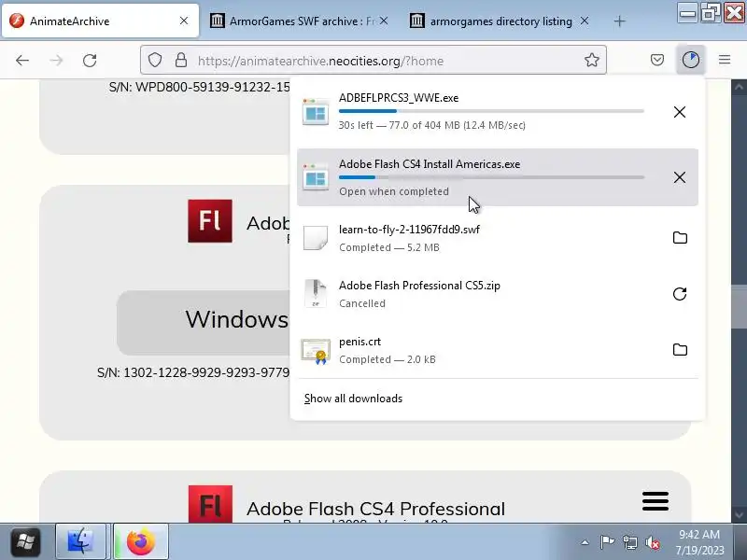The height and width of the screenshot is (560, 747).
Task: Click the learn-to-fly swf file icon
Action: pos(316,238)
